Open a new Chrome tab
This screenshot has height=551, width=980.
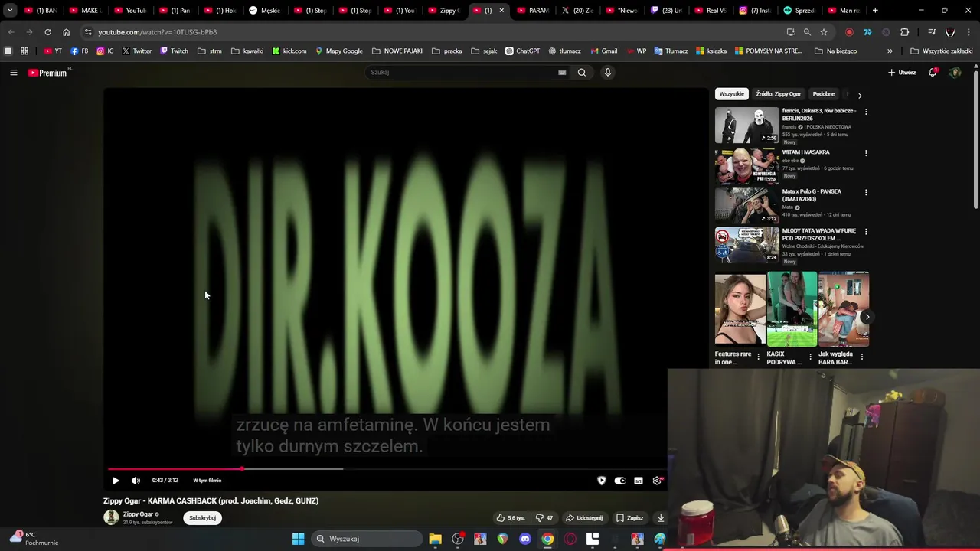tap(875, 11)
